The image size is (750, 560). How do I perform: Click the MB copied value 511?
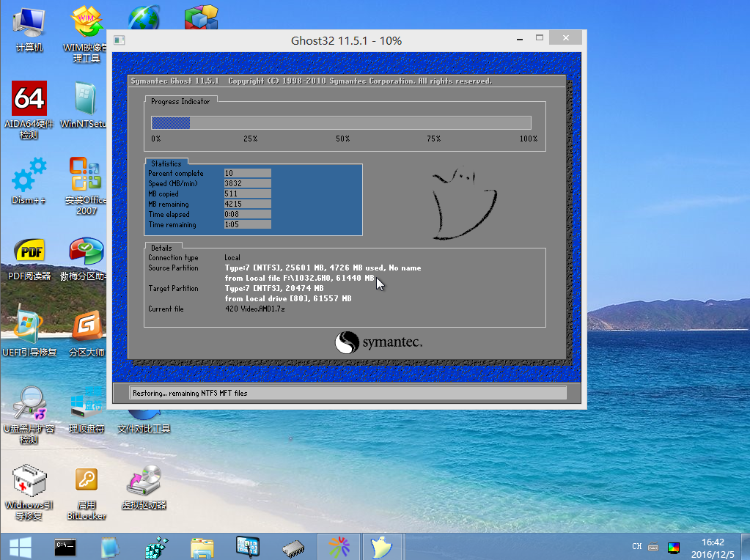248,194
